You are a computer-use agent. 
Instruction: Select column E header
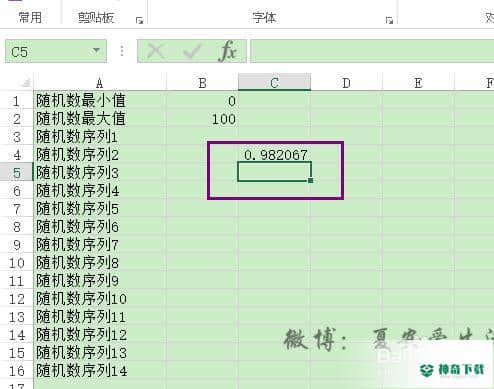[418, 82]
